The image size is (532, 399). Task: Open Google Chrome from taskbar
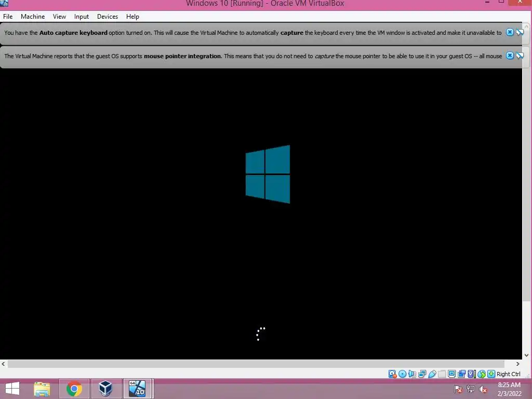[x=74, y=389]
